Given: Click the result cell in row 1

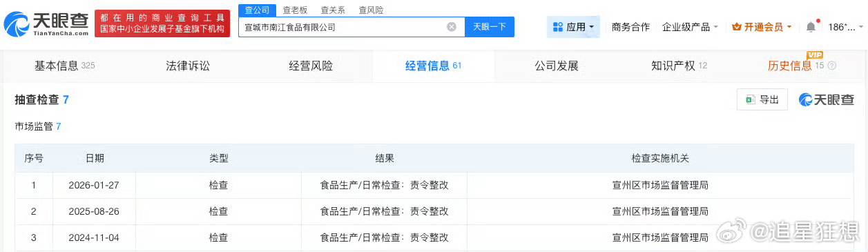Looking at the screenshot, I should (x=385, y=185).
